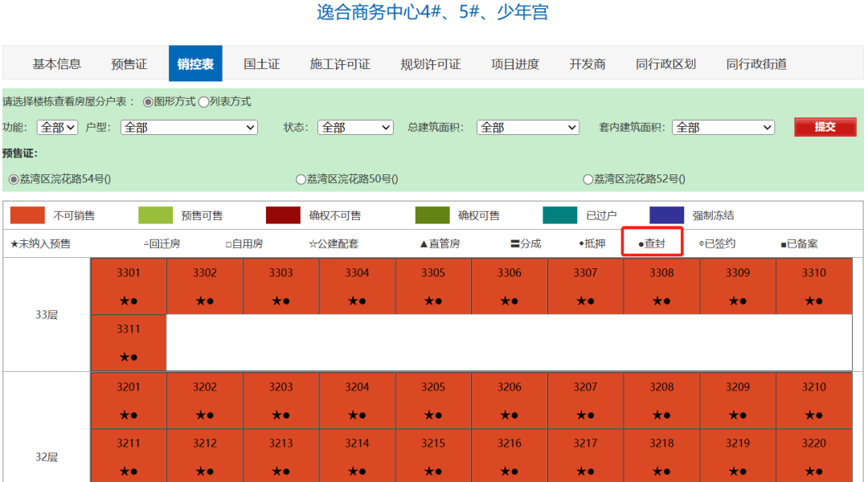Screen dimensions: 868x482
Task: Open unit 3207 cell
Action: [x=585, y=401]
